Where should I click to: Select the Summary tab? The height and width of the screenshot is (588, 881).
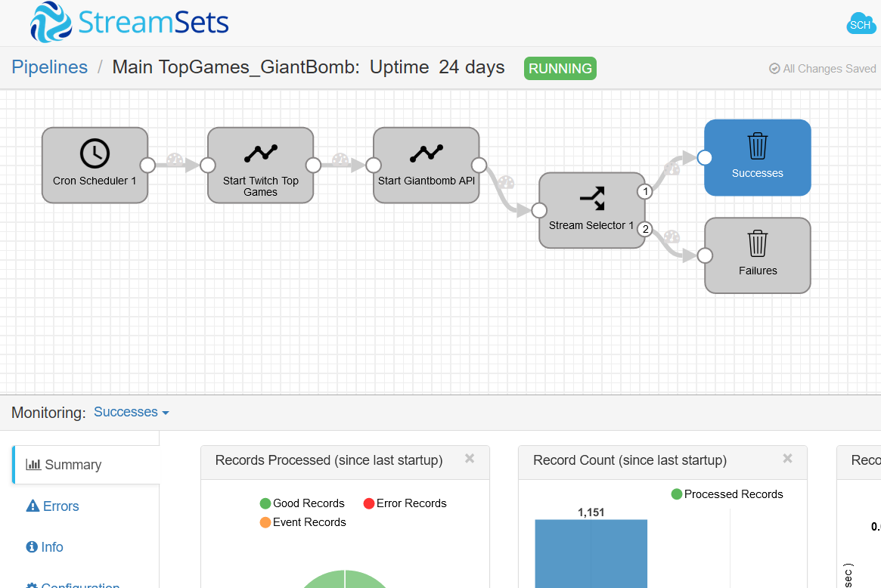(86, 465)
